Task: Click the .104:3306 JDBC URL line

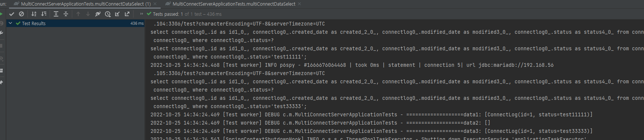Action: pyautogui.click(x=239, y=24)
